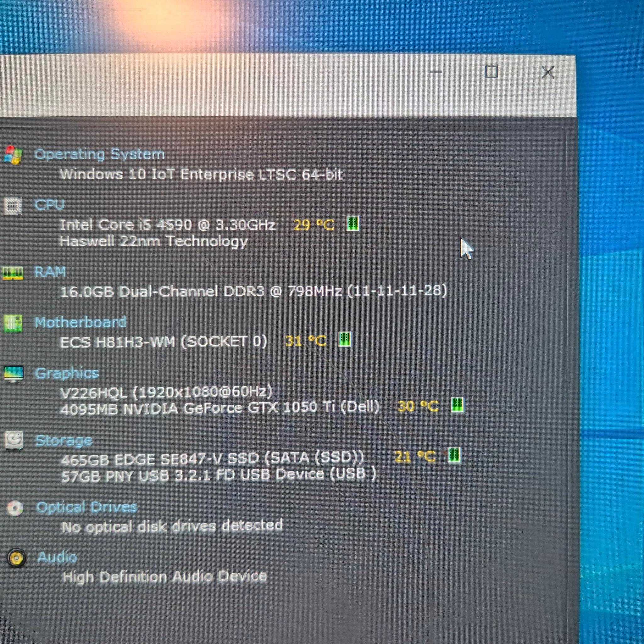Open the RAM section link
This screenshot has width=644, height=644.
[50, 272]
